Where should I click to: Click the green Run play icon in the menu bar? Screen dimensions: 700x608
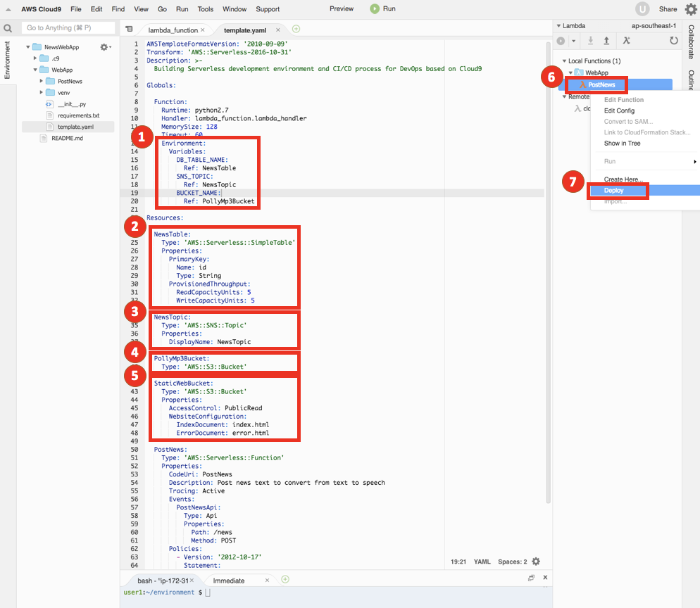(x=375, y=9)
